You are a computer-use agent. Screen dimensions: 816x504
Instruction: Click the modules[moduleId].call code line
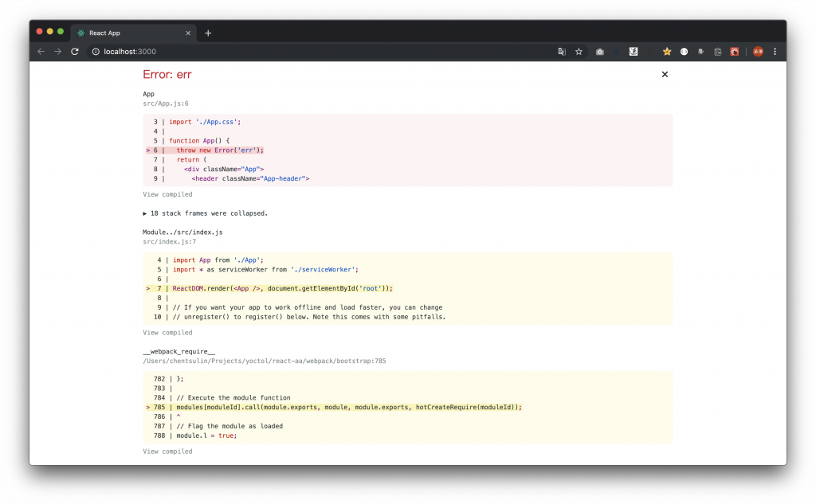click(349, 407)
